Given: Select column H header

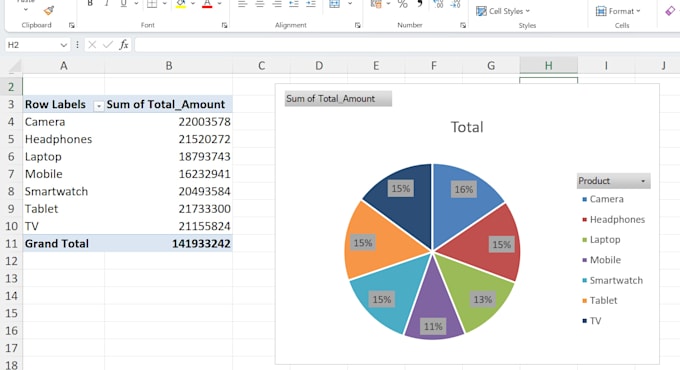Looking at the screenshot, I should [x=549, y=65].
